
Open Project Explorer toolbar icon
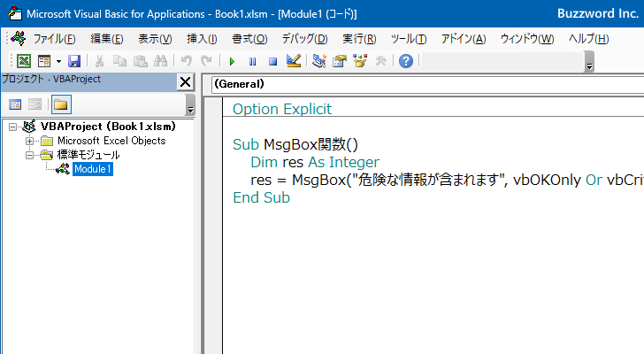pos(319,61)
